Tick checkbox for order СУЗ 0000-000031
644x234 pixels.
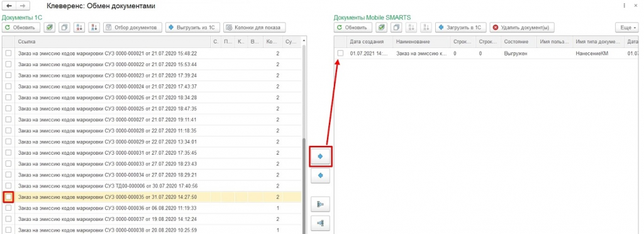point(8,153)
